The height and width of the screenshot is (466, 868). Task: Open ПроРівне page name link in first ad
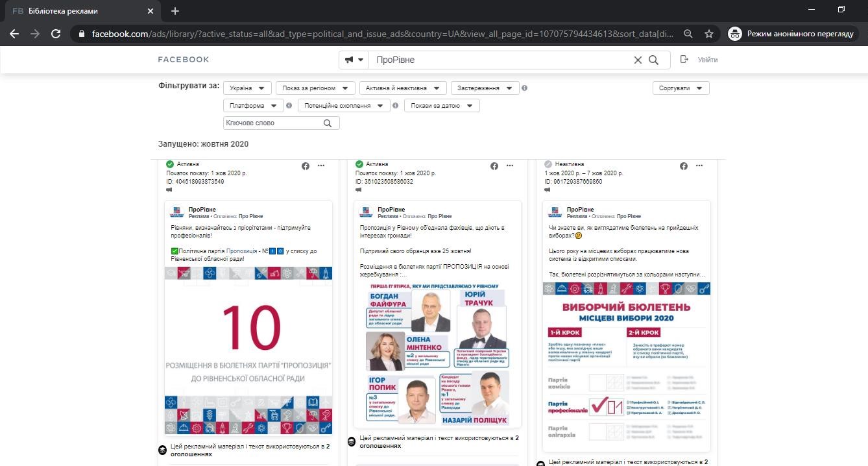(x=202, y=209)
